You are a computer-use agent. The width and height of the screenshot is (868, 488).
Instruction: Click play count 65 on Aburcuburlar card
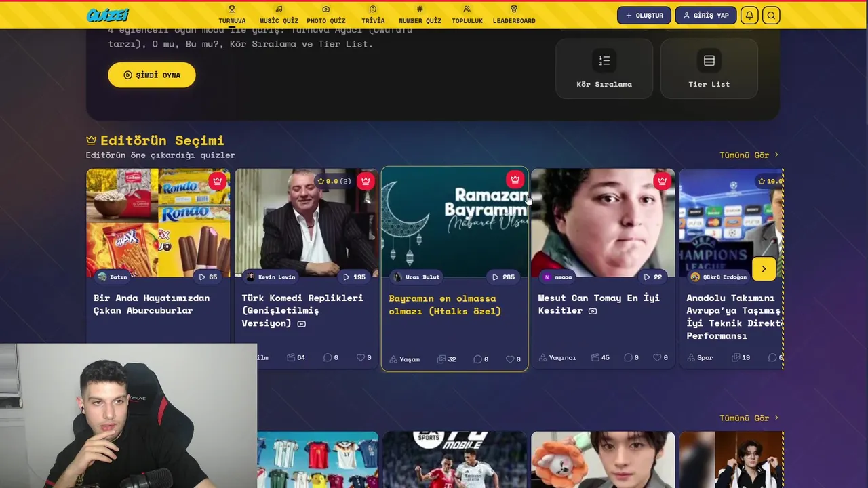pos(208,277)
